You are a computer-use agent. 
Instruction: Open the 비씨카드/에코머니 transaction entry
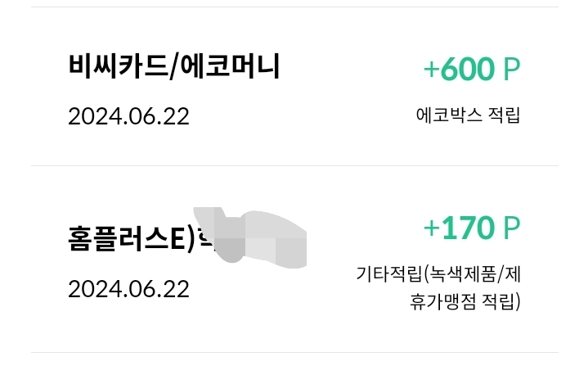(x=294, y=87)
